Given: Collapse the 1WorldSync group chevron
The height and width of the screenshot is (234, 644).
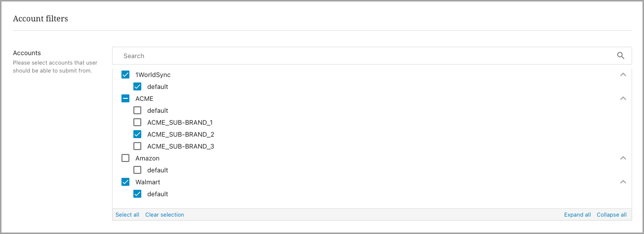Looking at the screenshot, I should click(623, 75).
